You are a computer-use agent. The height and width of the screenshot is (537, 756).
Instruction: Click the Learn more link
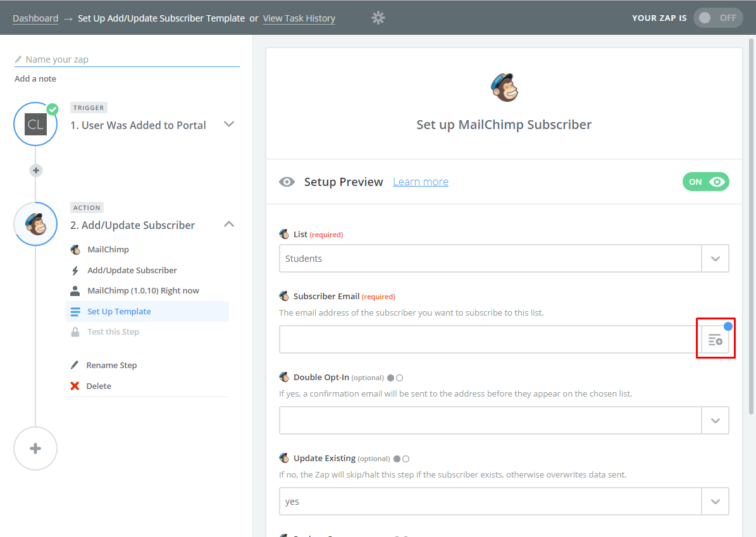click(421, 182)
